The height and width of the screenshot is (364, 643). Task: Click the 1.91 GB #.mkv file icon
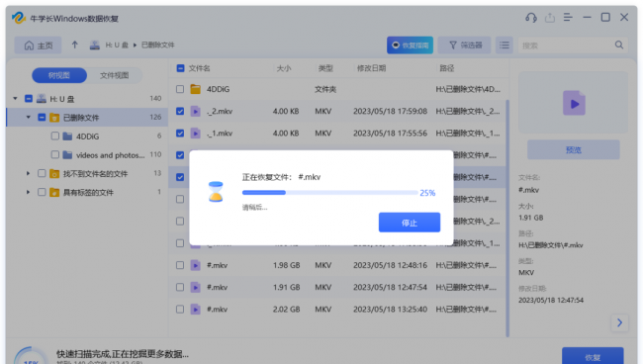pos(196,288)
